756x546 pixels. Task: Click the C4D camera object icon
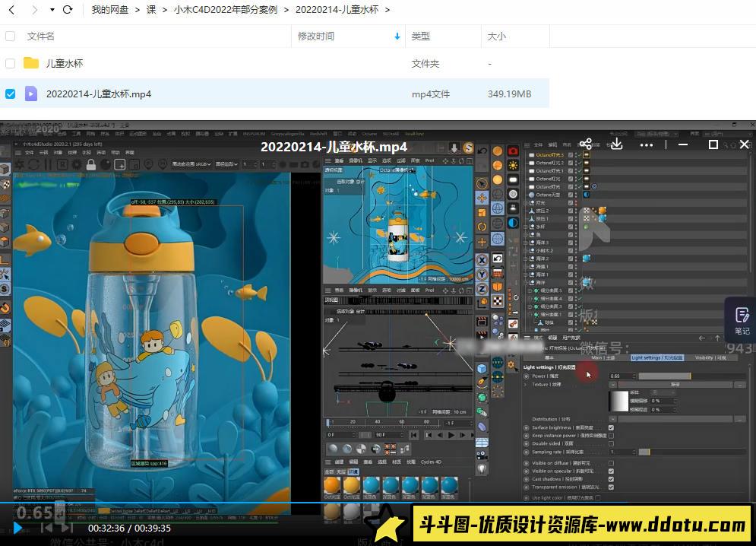coord(482,455)
